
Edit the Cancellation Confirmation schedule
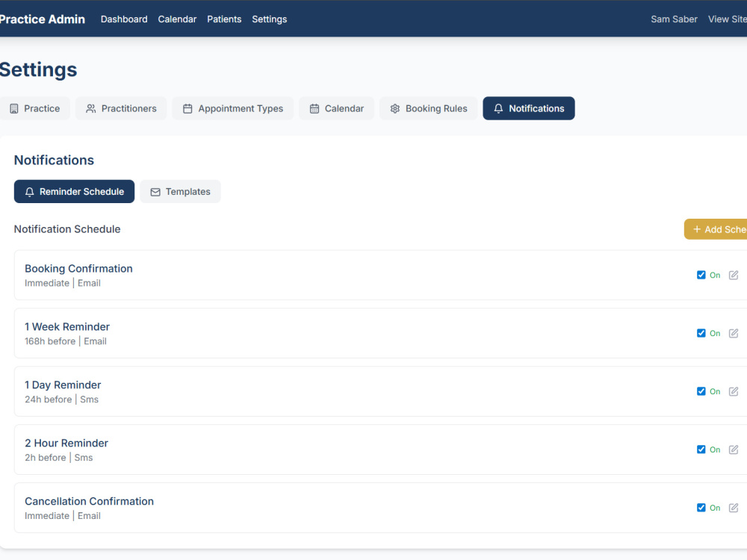(734, 508)
